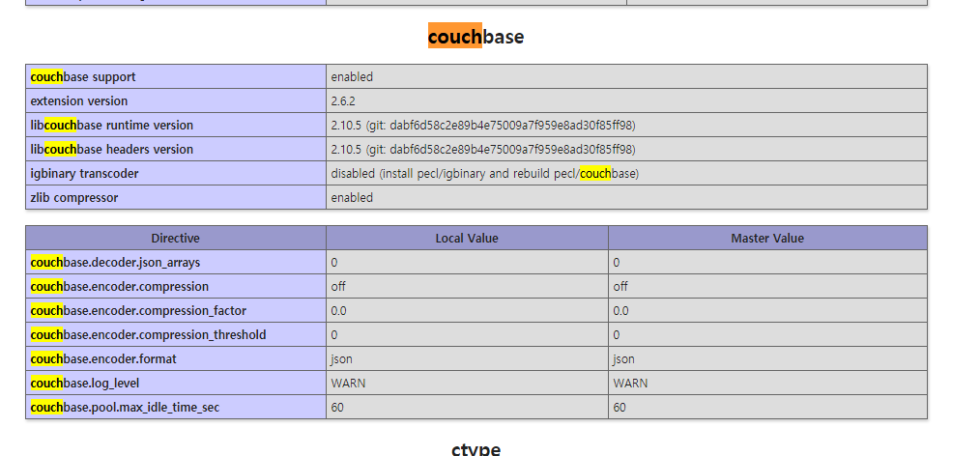Select couchbase.encoder.compression directive name
Image resolution: width=980 pixels, height=456 pixels.
[120, 287]
